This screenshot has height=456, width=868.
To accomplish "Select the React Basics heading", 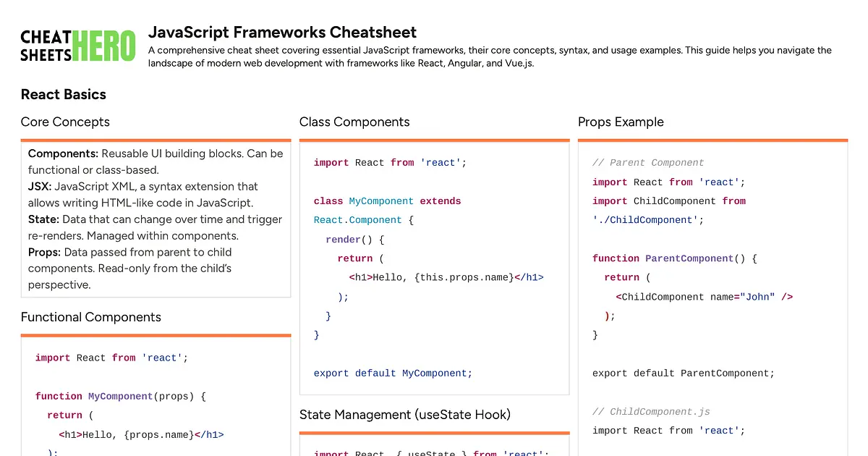I will [63, 94].
